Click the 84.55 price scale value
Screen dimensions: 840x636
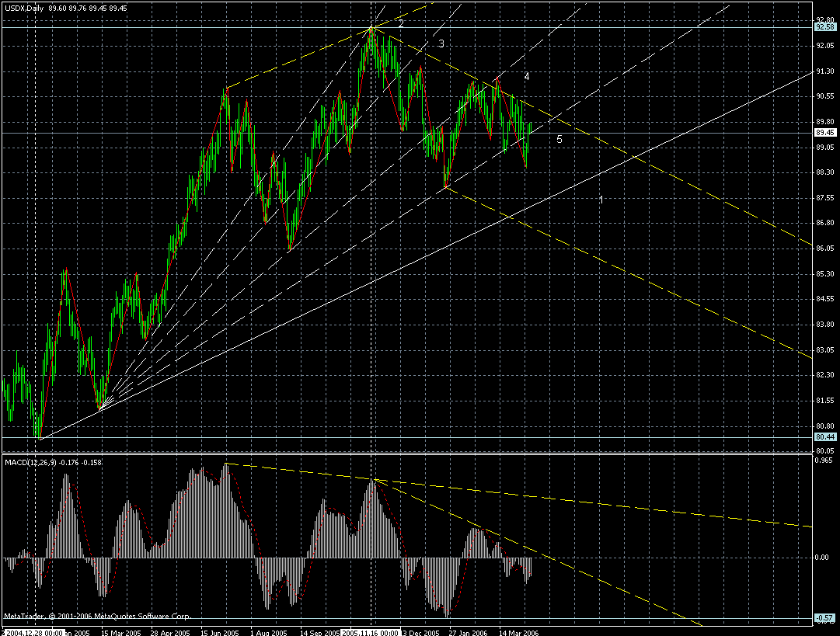click(825, 299)
